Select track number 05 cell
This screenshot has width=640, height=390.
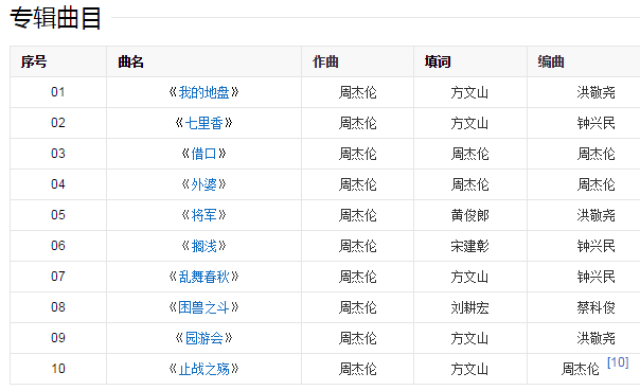58,215
